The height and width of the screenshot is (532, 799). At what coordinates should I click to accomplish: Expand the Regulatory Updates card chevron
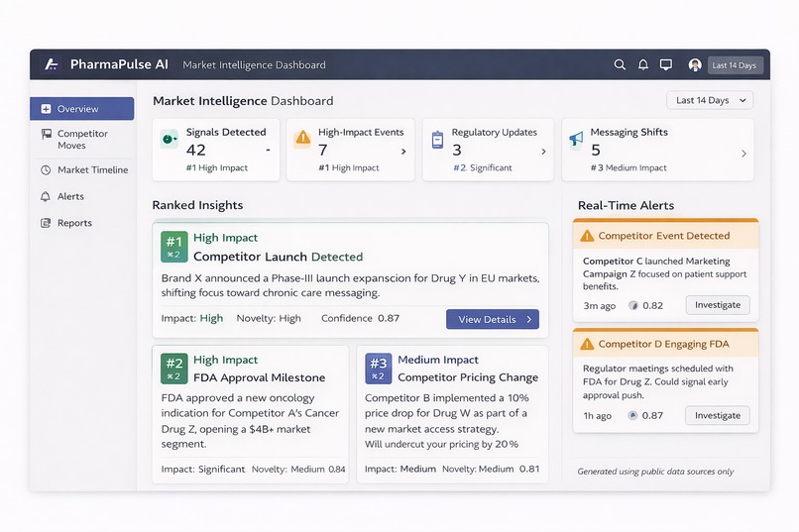coord(543,152)
